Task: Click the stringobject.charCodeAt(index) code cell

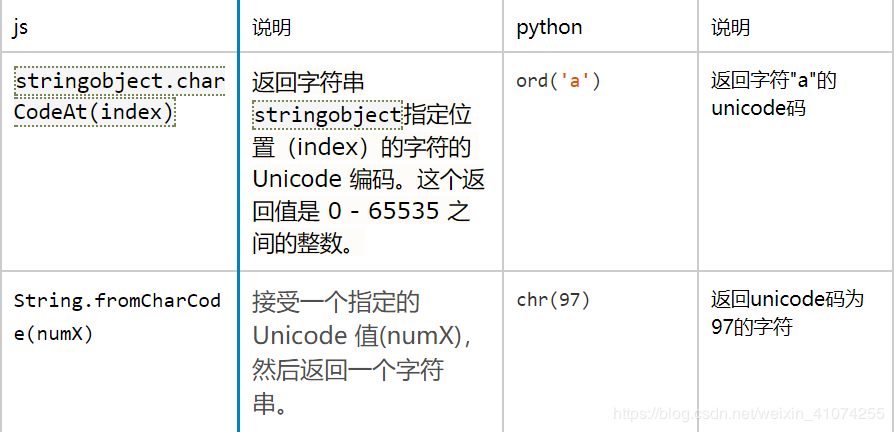Action: 119,97
